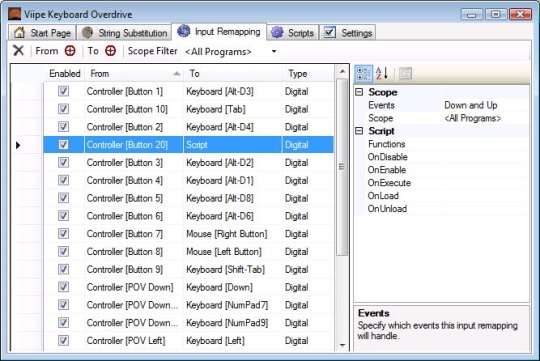
Task: Click the Keyboard [Tab] cell
Action: (233, 109)
